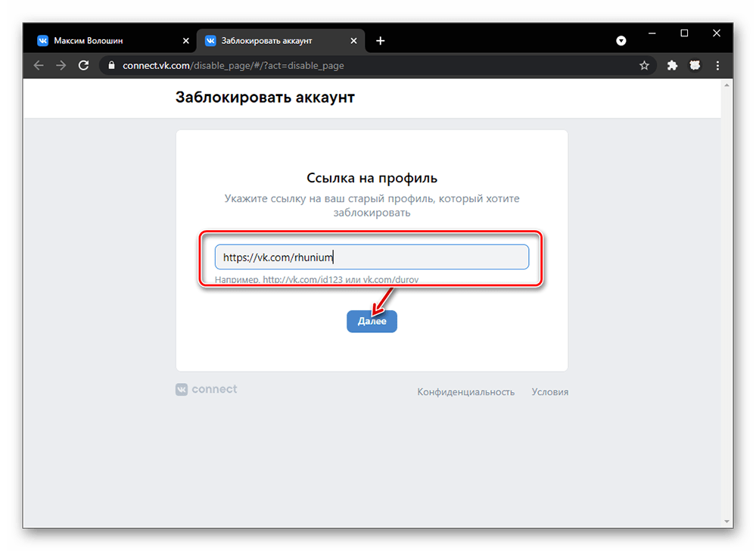Open the Extensions puzzle icon
This screenshot has height=551, width=756.
pos(672,66)
